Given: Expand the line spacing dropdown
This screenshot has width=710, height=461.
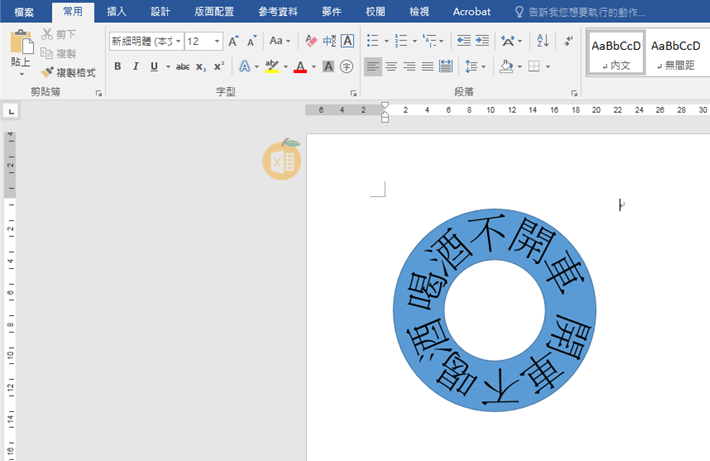Looking at the screenshot, I should pyautogui.click(x=474, y=67).
